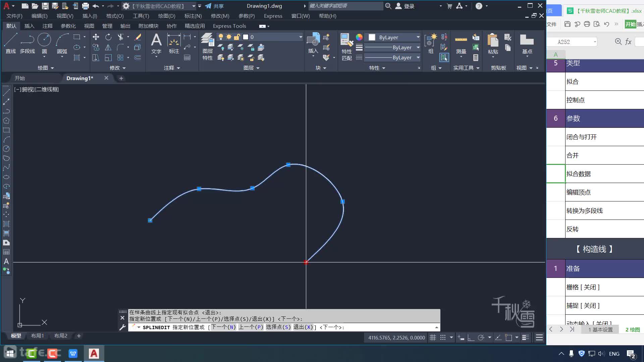644x362 pixels.
Task: Switch to the Express Tools ribbon tab
Action: [229, 26]
